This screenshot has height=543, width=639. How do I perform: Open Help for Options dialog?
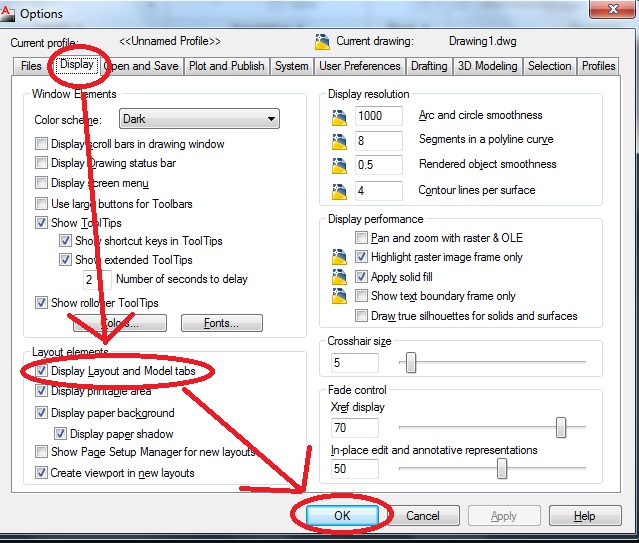click(585, 516)
